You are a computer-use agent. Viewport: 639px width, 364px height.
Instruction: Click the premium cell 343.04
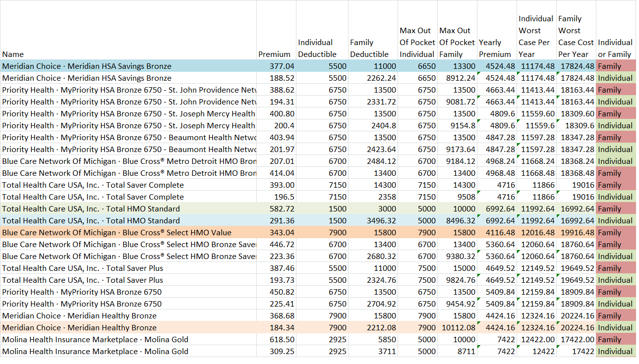click(x=276, y=232)
